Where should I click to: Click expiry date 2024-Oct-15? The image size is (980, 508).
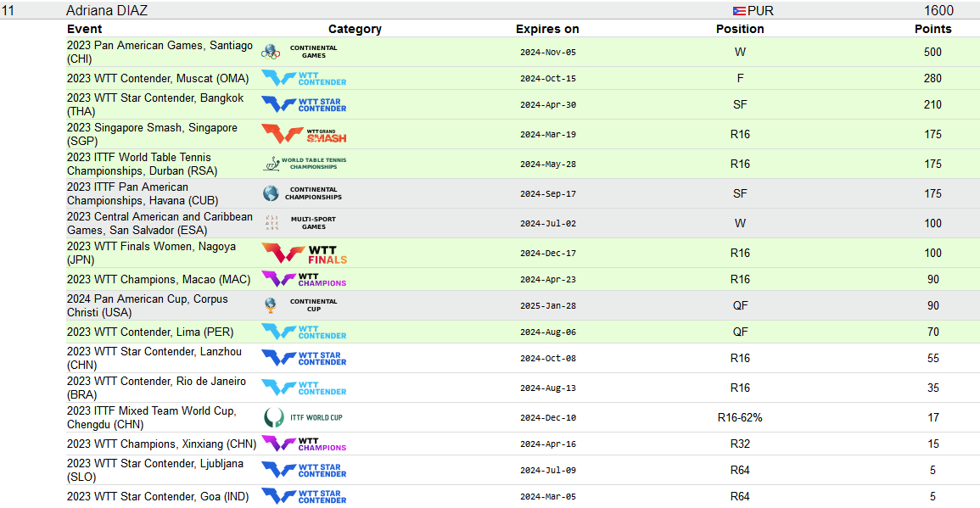coord(548,79)
